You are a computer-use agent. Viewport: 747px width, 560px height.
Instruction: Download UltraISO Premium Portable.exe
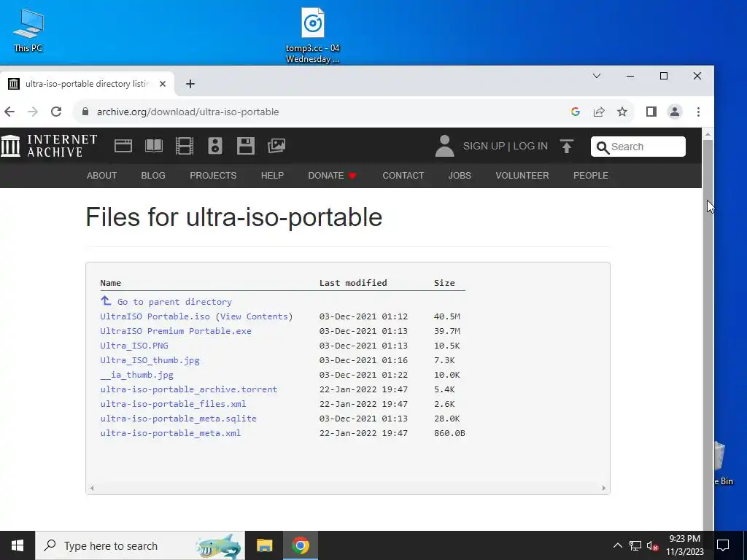pos(176,331)
